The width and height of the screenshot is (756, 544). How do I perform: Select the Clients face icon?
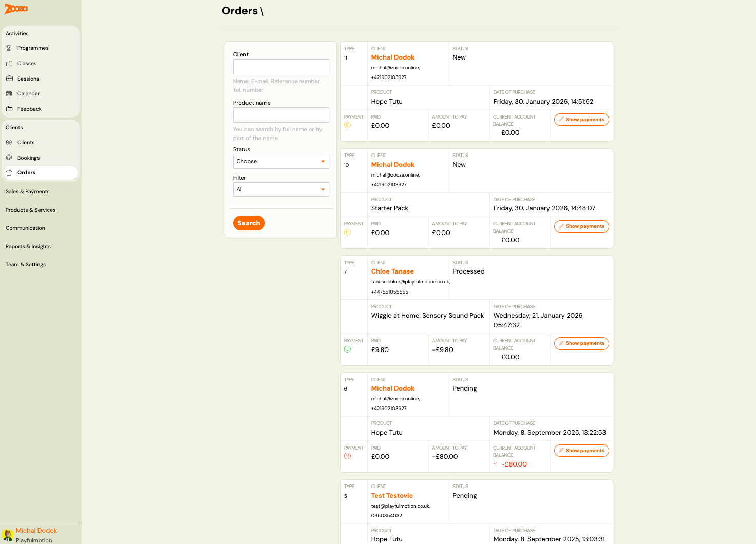pos(9,142)
